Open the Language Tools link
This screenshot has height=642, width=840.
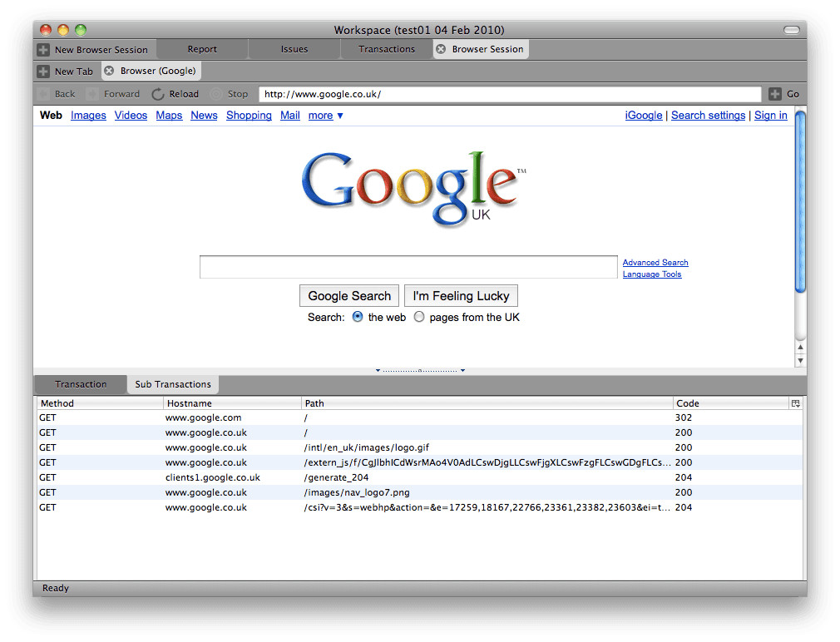(652, 274)
